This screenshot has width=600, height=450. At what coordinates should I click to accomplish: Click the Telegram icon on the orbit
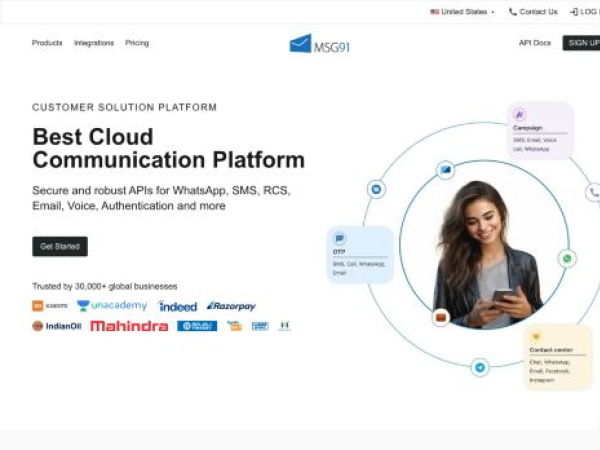[480, 368]
